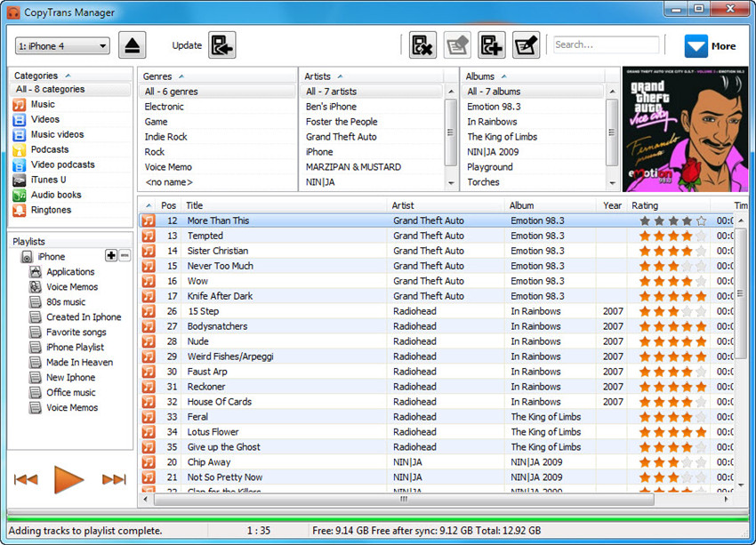The height and width of the screenshot is (545, 756).
Task: Click the delete track toolbar icon
Action: (x=422, y=45)
